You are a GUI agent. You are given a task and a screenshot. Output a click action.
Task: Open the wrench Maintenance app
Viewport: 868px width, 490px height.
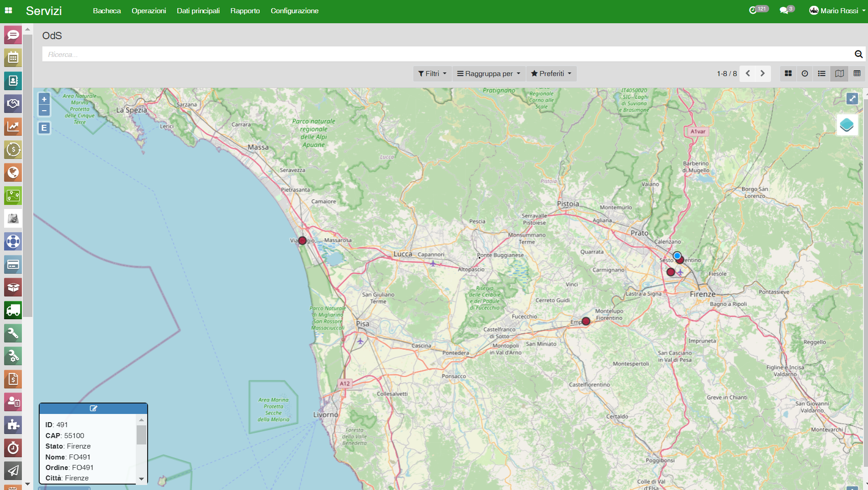click(x=13, y=333)
